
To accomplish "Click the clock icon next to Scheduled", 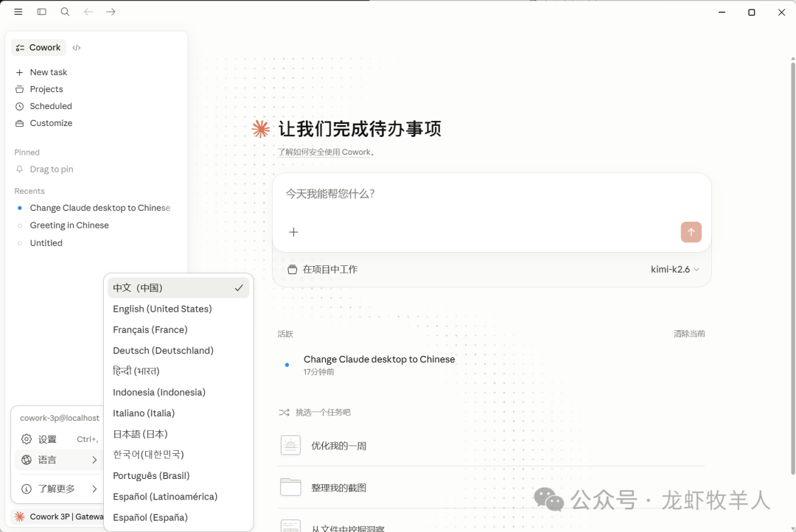I will [19, 106].
